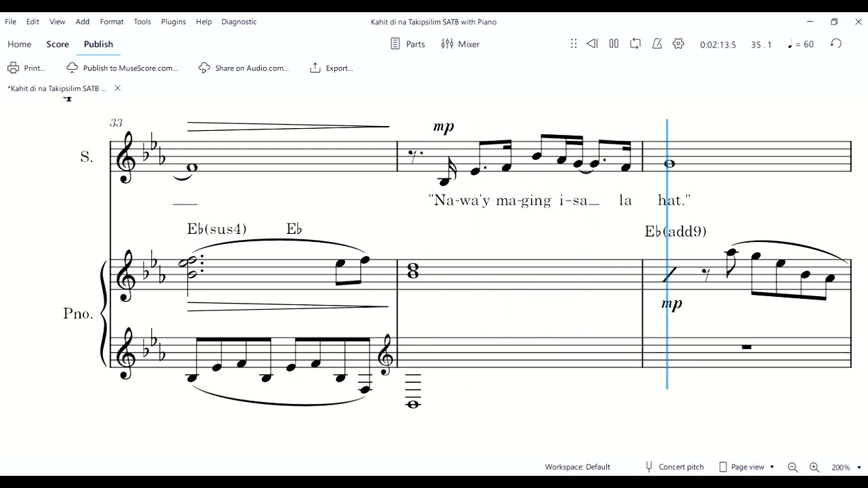Click the tuning fork concert pitch icon
The width and height of the screenshot is (868, 488).
649,467
